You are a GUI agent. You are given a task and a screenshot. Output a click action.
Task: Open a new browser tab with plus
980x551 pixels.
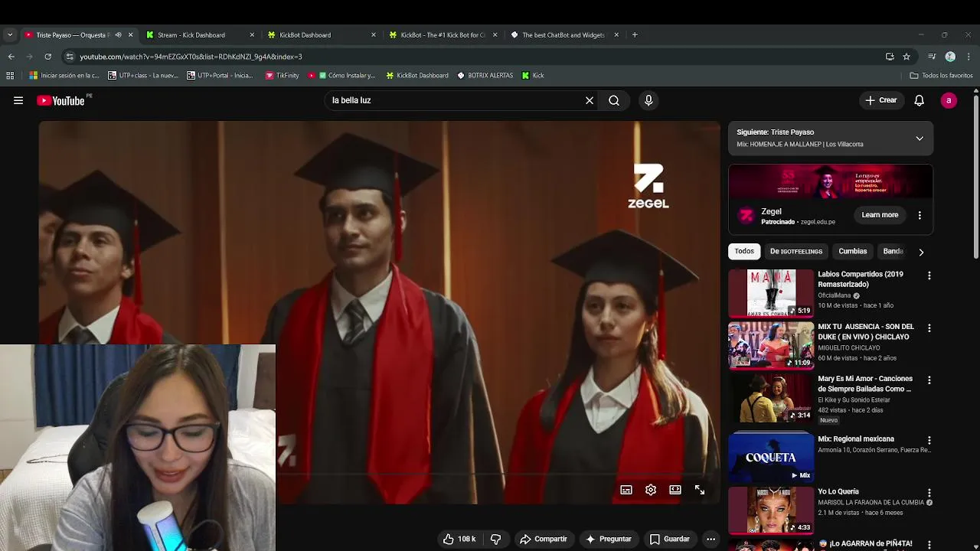tap(635, 34)
